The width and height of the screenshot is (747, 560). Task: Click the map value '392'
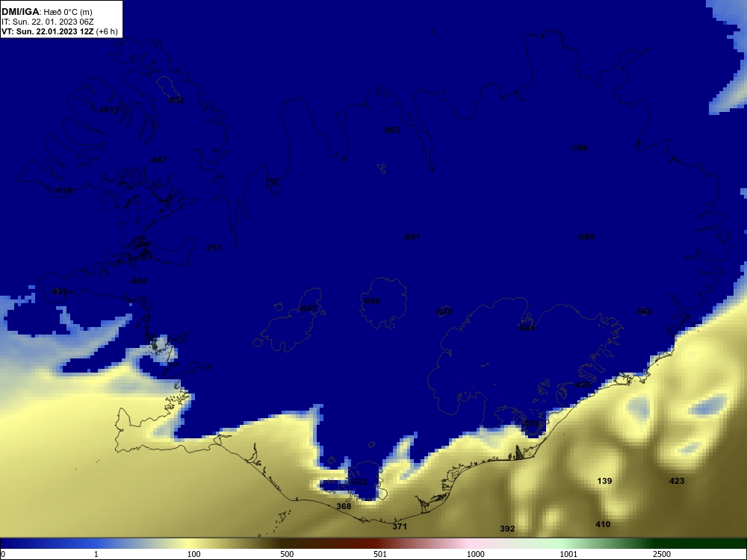[x=507, y=529]
